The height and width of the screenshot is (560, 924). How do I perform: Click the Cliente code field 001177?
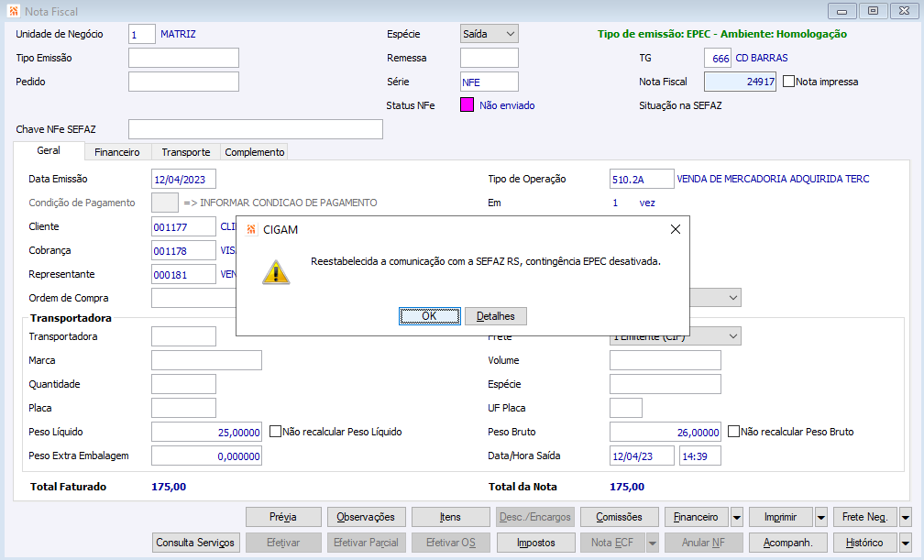point(183,226)
